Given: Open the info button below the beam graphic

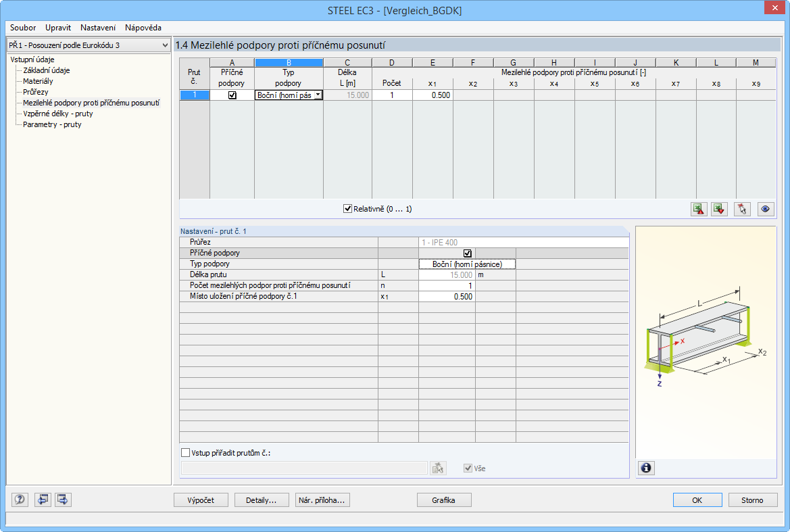Looking at the screenshot, I should click(646, 468).
